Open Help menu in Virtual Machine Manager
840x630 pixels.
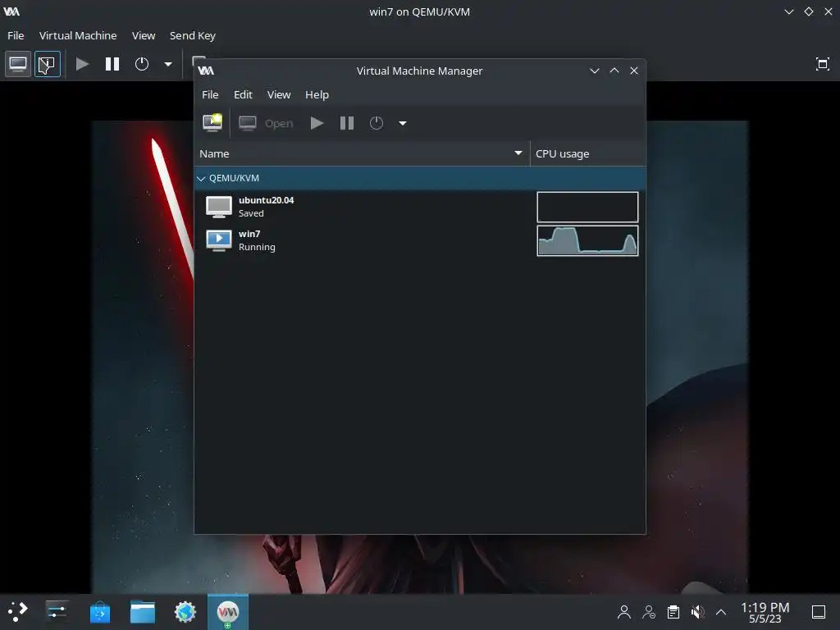(x=317, y=95)
